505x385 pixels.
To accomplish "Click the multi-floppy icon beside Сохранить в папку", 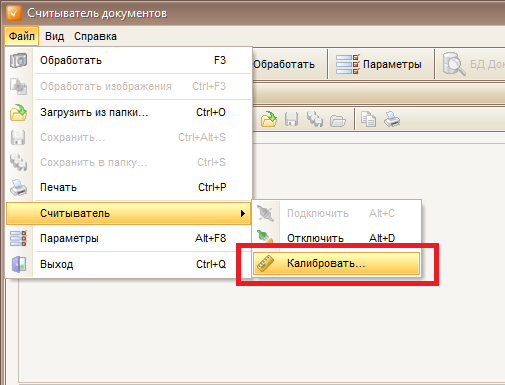I will pyautogui.click(x=18, y=162).
